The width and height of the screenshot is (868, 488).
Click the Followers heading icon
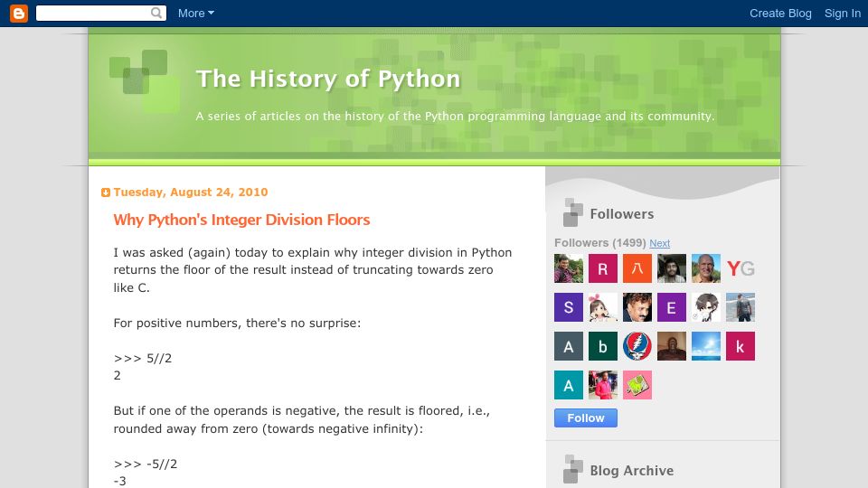point(573,212)
